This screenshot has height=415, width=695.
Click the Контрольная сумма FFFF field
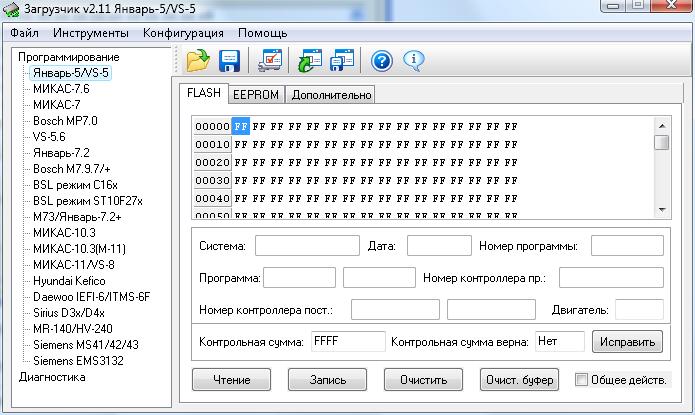348,341
